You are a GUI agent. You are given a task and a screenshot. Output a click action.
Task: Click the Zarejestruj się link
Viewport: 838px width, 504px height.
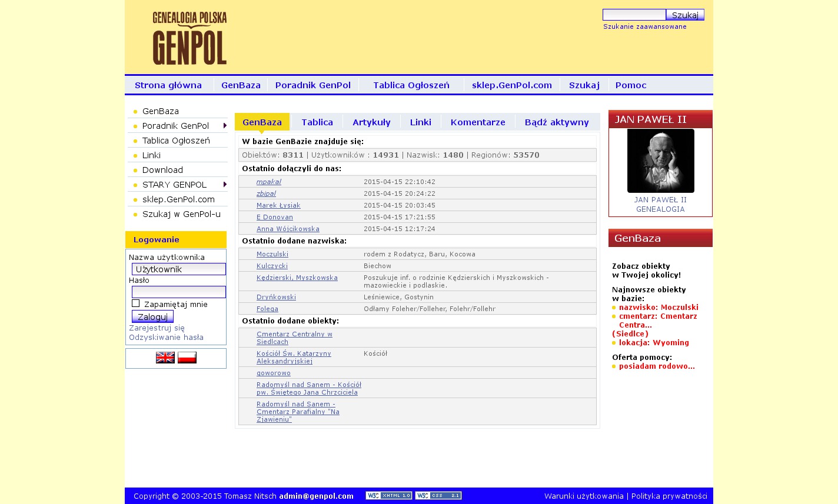pos(157,328)
